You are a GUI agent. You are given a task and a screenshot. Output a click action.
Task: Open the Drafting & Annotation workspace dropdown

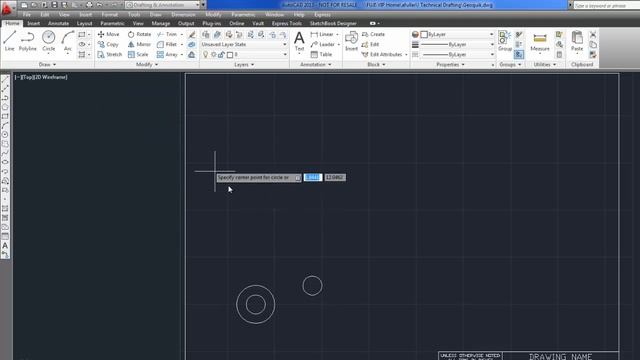pyautogui.click(x=163, y=5)
